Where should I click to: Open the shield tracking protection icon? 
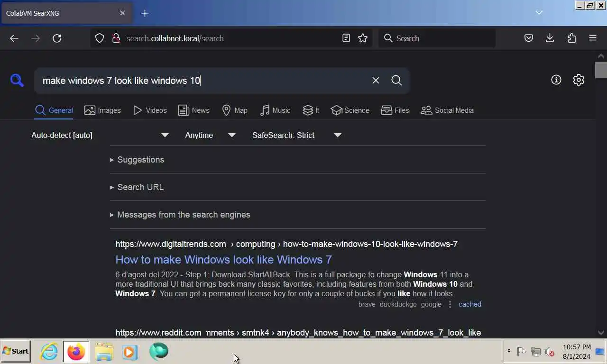(x=100, y=38)
